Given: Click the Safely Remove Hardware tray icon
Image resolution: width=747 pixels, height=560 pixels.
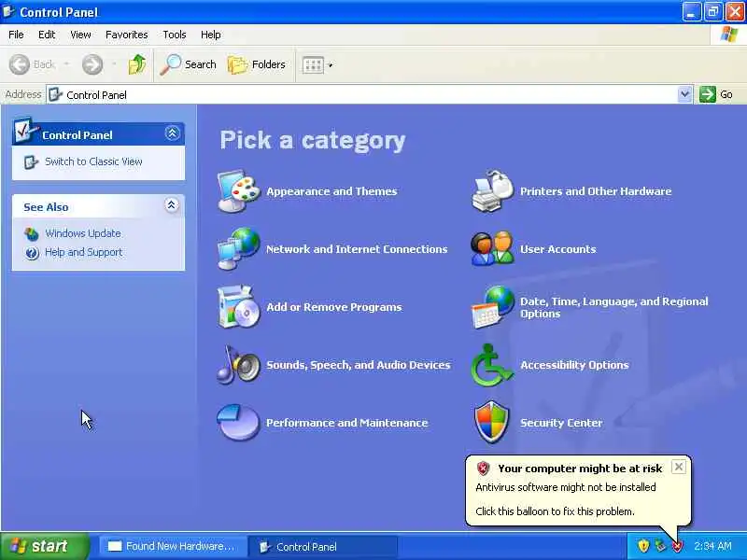Looking at the screenshot, I should (x=660, y=546).
